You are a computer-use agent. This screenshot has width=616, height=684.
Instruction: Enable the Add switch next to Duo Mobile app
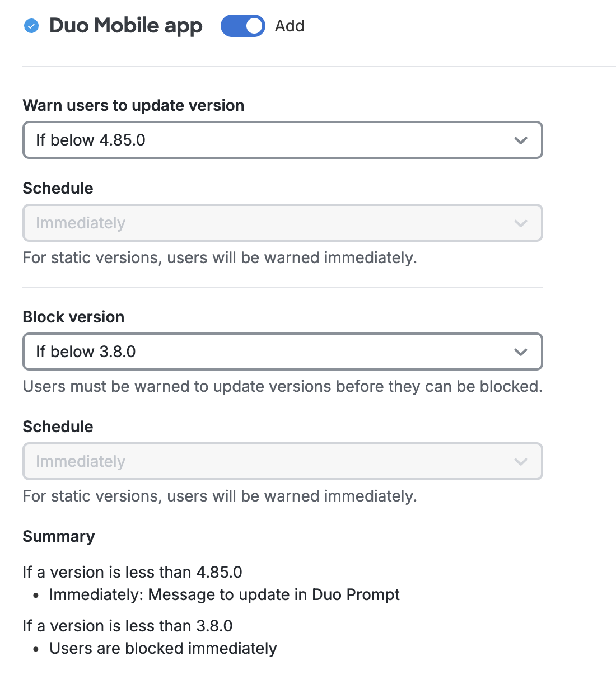[x=243, y=26]
